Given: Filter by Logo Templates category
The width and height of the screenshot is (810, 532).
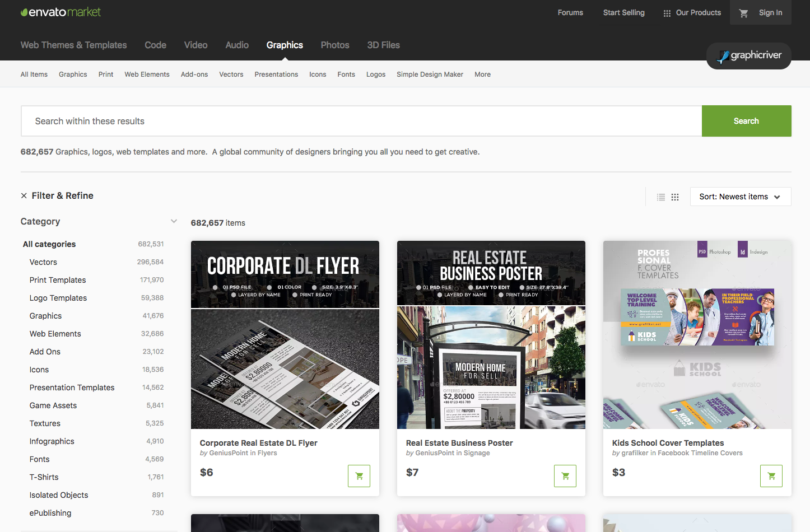Looking at the screenshot, I should (58, 298).
